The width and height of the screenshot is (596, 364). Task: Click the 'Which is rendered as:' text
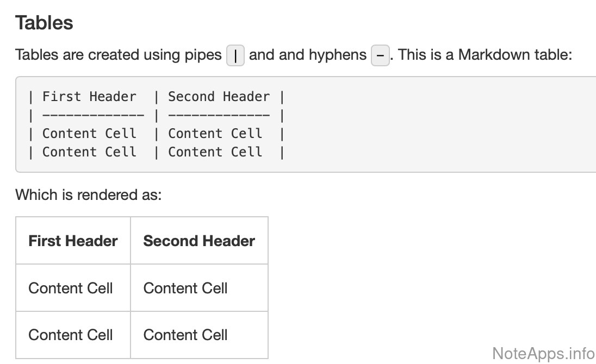point(88,194)
